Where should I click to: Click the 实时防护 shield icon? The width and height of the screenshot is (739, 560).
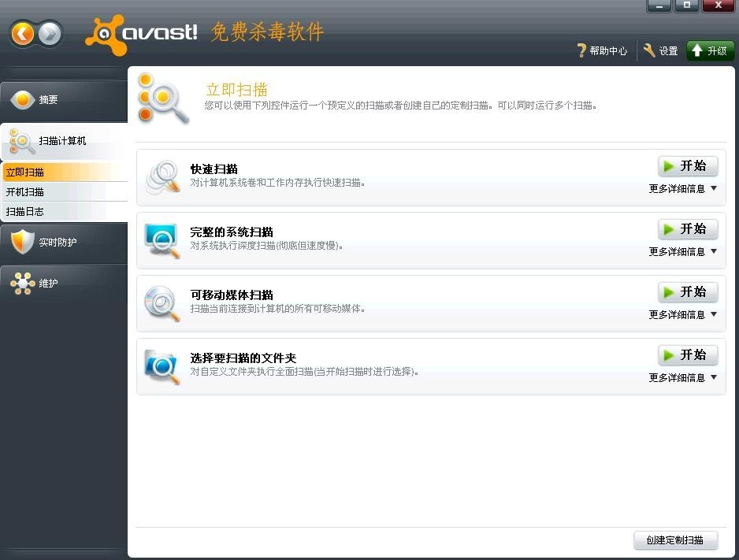click(x=23, y=242)
